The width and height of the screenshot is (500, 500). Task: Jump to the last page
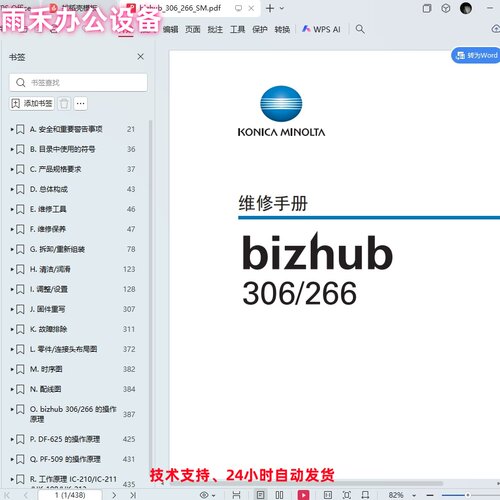[x=133, y=495]
